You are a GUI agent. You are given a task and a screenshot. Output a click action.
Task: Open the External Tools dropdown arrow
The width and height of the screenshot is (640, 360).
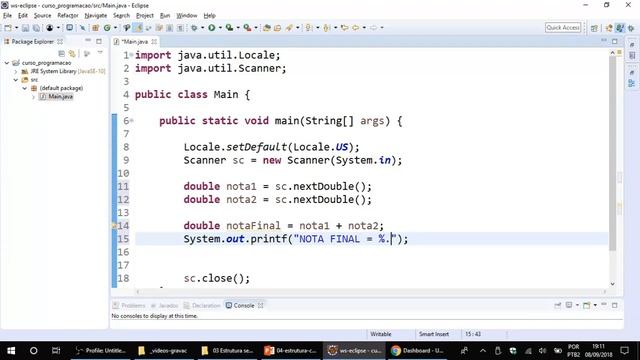(x=256, y=28)
